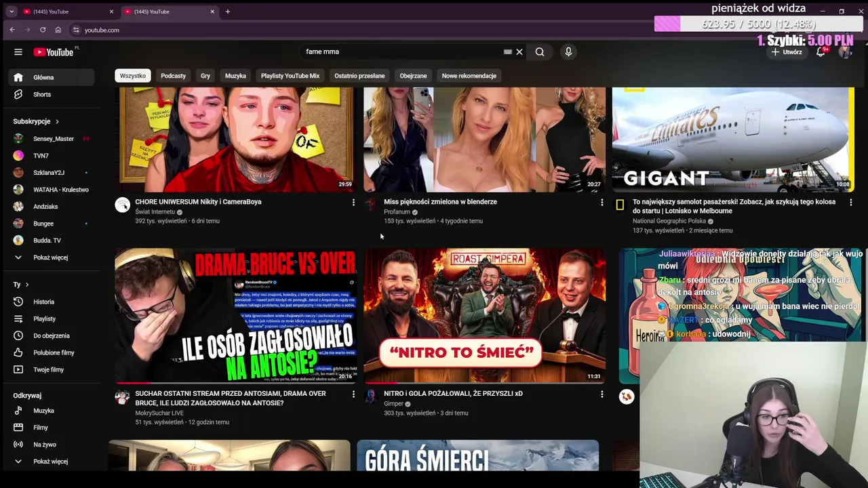
Task: Open Twoje filmy in sidebar
Action: tap(51, 369)
